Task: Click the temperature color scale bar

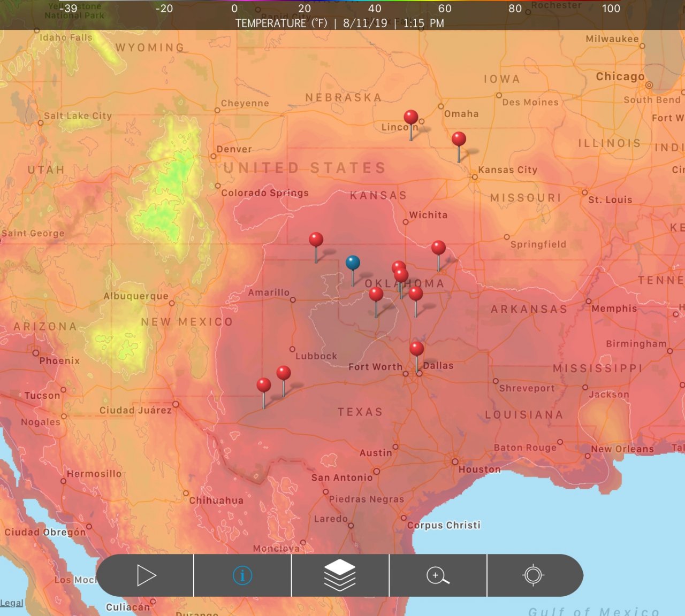Action: [x=342, y=2]
